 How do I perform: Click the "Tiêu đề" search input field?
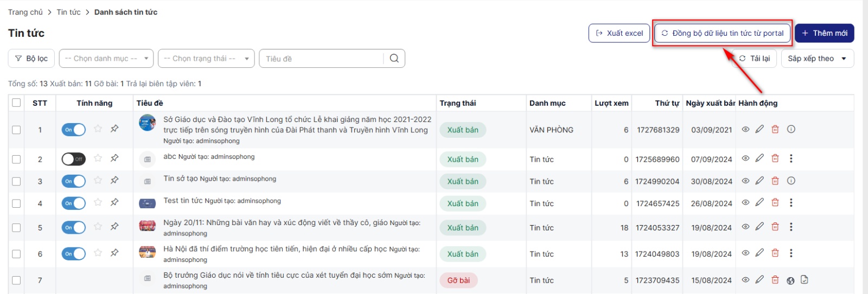tap(321, 59)
